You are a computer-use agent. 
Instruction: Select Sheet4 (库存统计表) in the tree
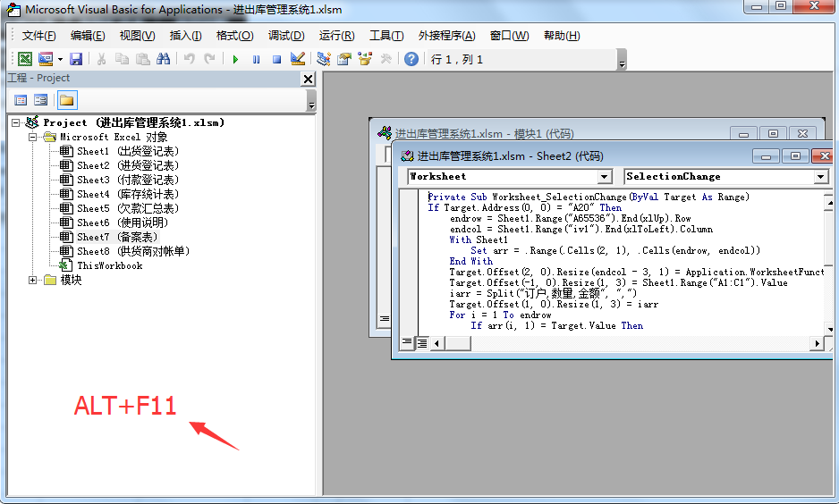(119, 194)
